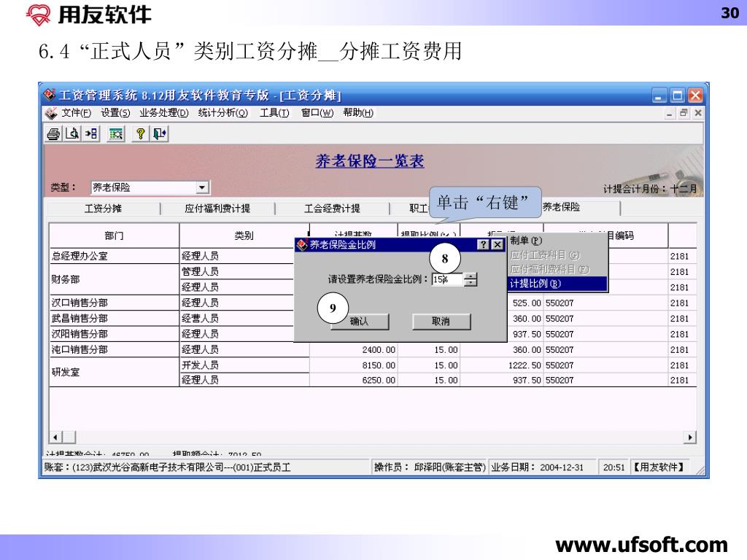Click the spinner arrows beside the 15% field
Screen dimensions: 747x560
tap(471, 279)
